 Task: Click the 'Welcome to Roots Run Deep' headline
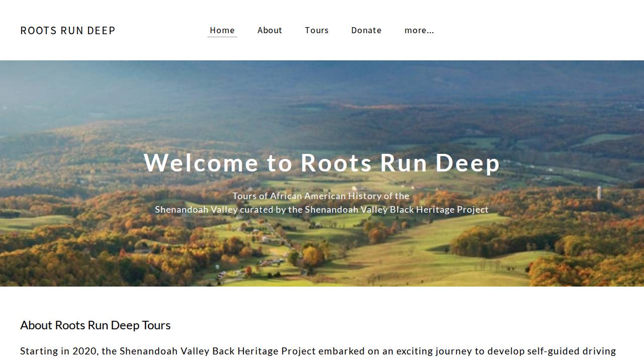pyautogui.click(x=322, y=163)
